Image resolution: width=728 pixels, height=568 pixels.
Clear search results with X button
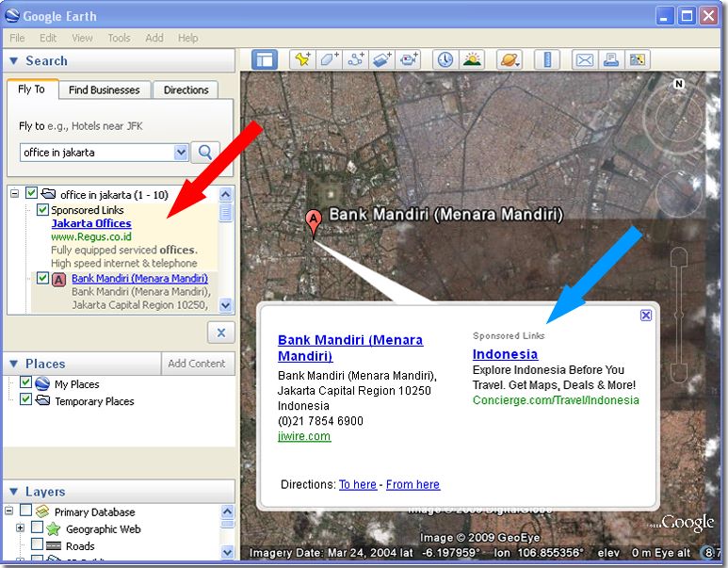point(221,333)
